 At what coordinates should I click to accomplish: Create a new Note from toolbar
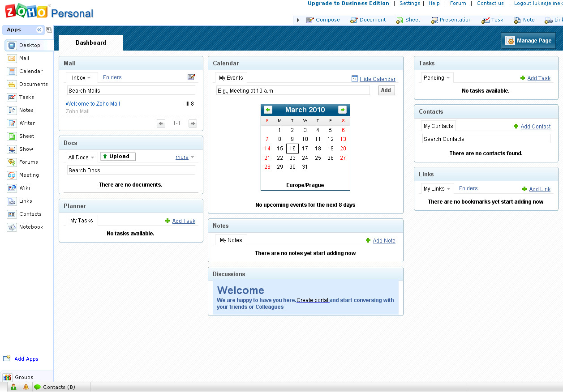point(524,20)
